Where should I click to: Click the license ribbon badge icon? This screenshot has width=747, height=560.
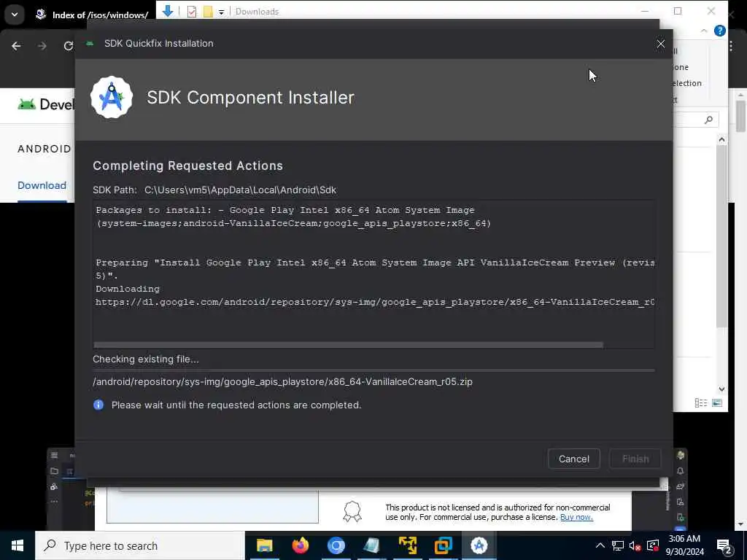352,512
